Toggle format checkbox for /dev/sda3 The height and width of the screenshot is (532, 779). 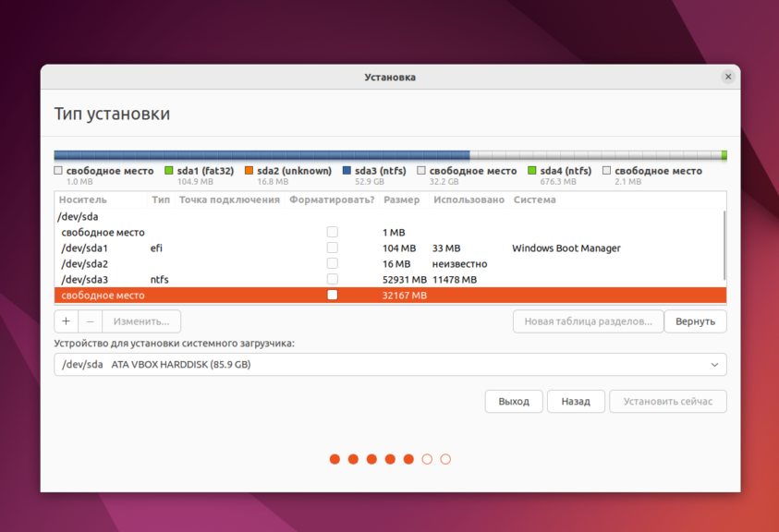click(x=333, y=279)
